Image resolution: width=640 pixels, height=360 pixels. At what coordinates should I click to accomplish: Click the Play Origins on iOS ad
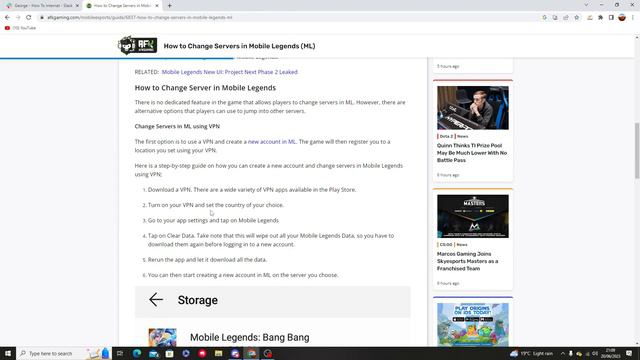point(473,324)
